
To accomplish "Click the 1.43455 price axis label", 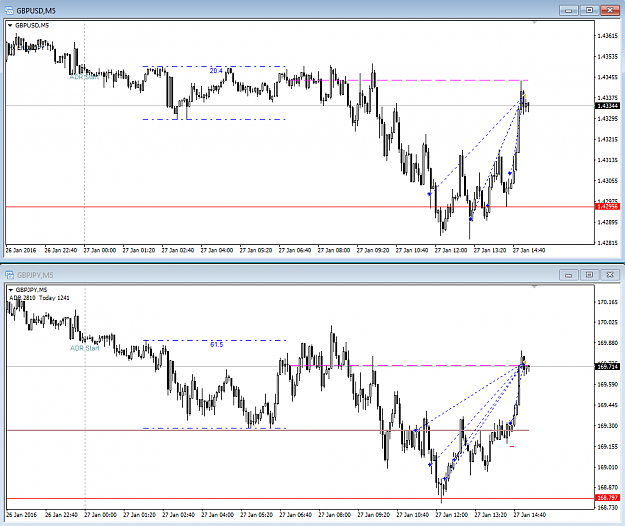I will click(x=607, y=77).
